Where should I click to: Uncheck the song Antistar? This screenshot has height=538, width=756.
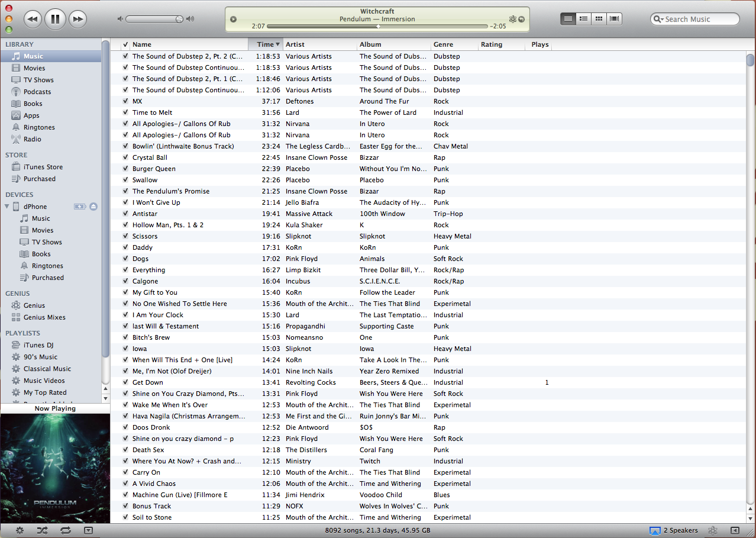point(125,214)
